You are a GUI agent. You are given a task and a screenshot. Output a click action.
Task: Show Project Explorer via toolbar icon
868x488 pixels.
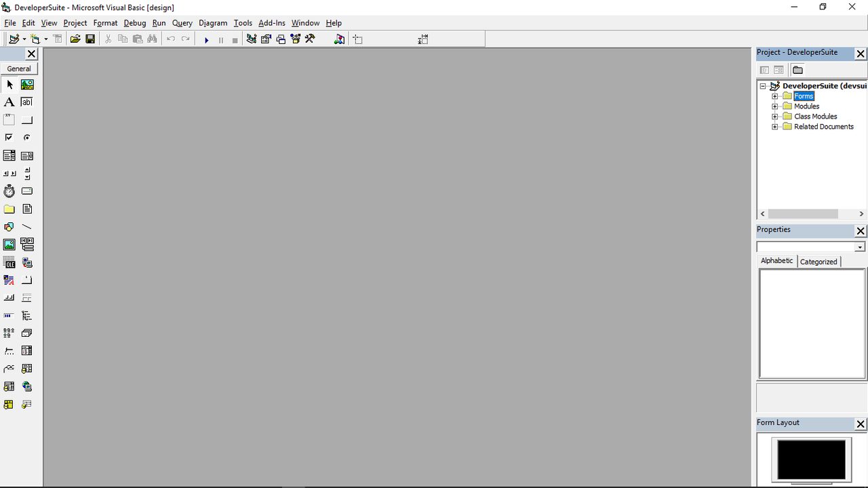click(252, 39)
